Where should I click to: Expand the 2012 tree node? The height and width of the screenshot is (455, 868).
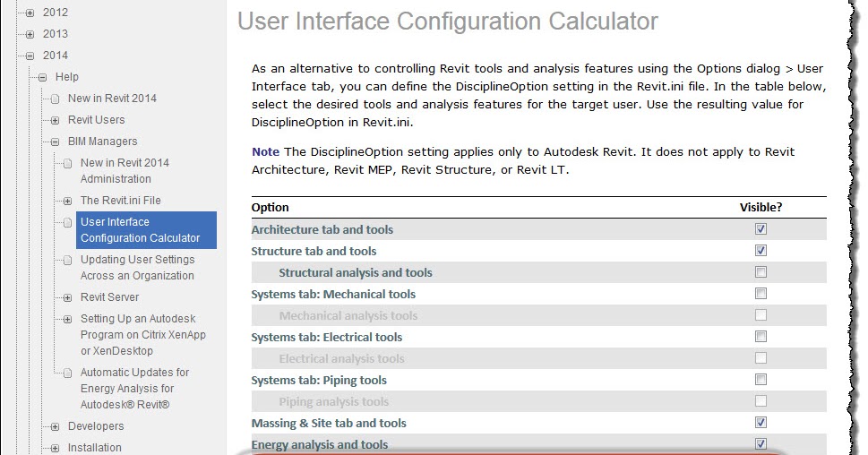click(x=30, y=13)
